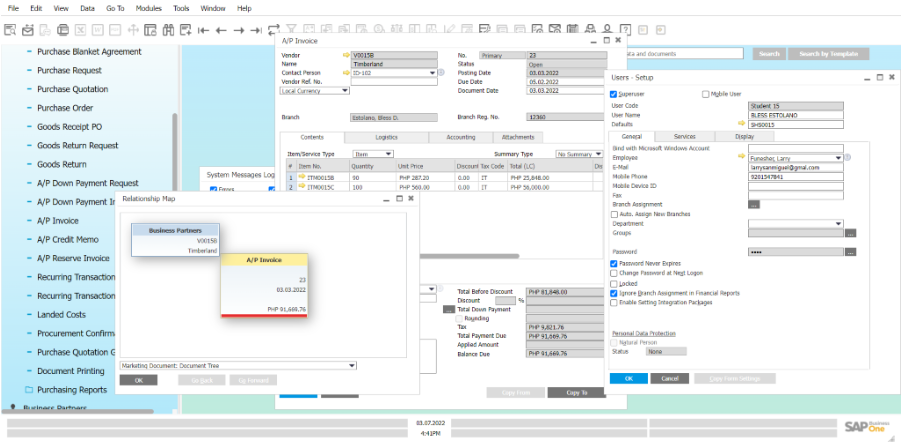Navigate to the next record arrow
The width and height of the screenshot is (902, 442).
[239, 30]
